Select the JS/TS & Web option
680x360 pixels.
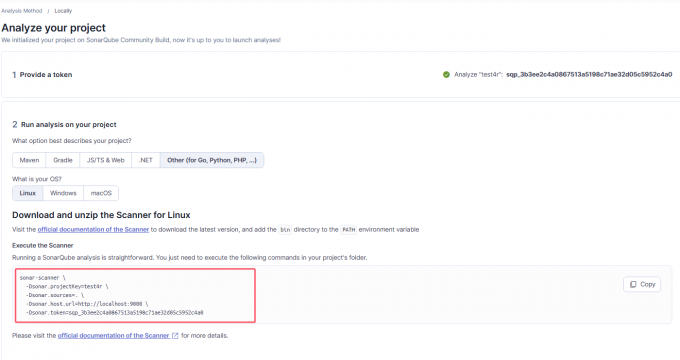(105, 160)
